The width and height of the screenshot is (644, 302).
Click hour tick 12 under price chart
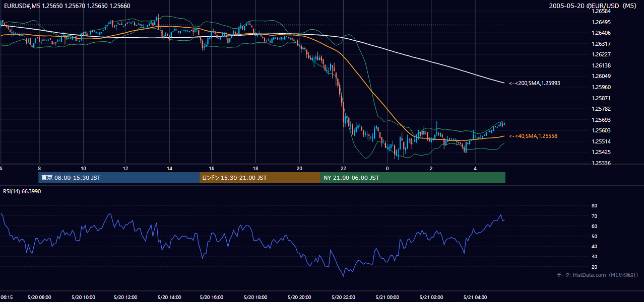pos(125,168)
